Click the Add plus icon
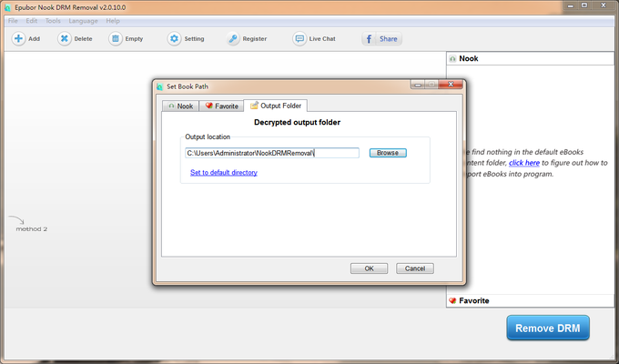The height and width of the screenshot is (364, 619). [18, 39]
